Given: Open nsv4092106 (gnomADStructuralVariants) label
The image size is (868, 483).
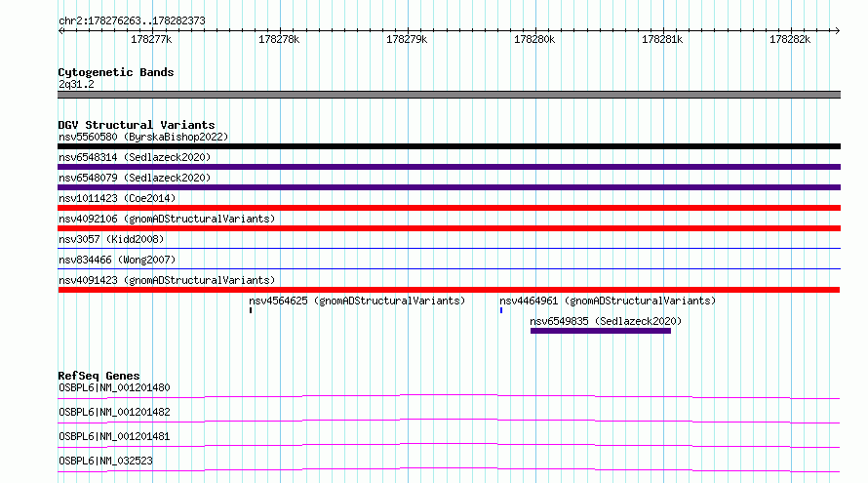Looking at the screenshot, I should pos(167,219).
